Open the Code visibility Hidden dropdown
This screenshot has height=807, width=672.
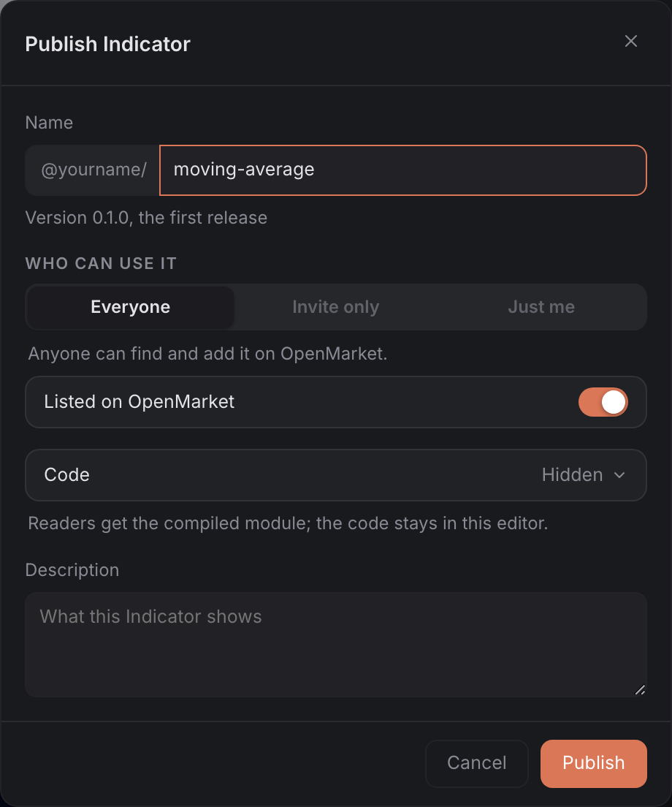point(584,474)
